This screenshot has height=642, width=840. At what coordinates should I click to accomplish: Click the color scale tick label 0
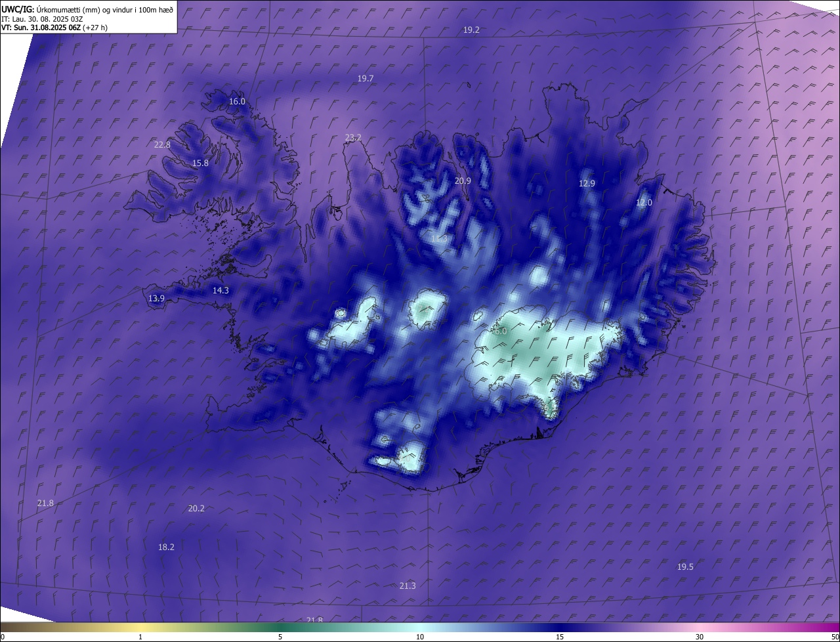[x=3, y=637]
